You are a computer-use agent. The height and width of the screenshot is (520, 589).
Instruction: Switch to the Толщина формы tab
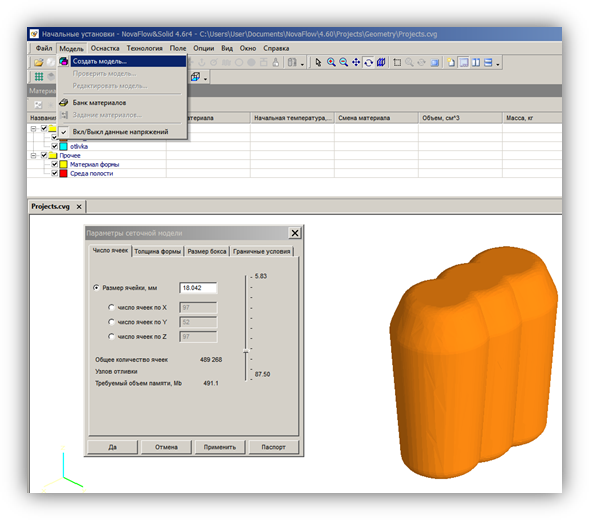pos(158,251)
